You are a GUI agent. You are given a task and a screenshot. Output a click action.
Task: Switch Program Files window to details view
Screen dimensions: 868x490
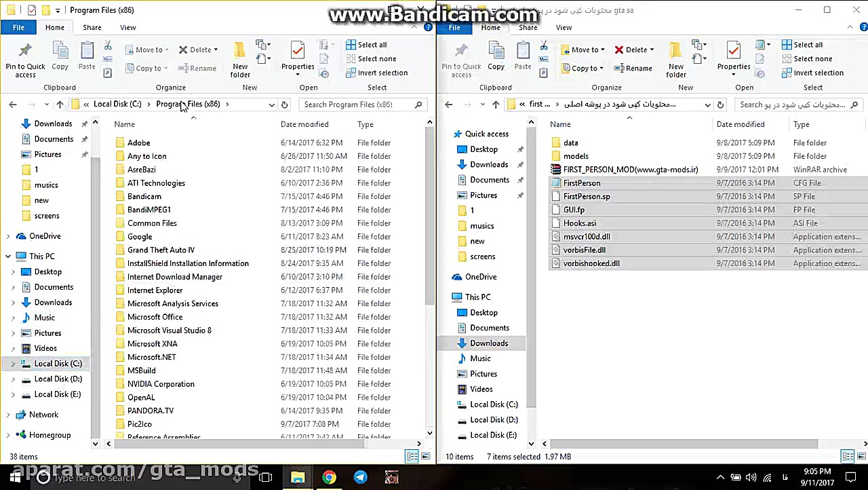412,457
